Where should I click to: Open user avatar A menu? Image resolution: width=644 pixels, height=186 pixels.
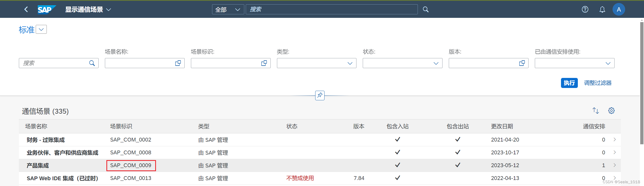coord(619,9)
